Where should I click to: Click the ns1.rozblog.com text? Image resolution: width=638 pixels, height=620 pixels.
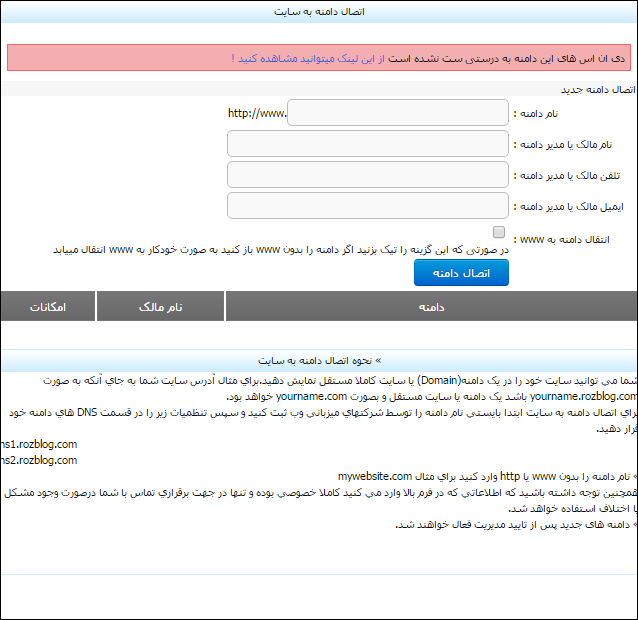coord(39,444)
